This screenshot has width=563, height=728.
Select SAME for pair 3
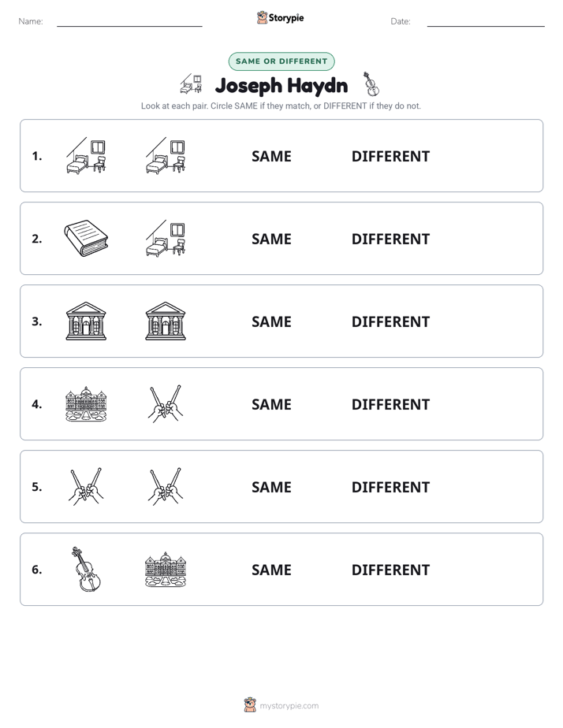271,321
